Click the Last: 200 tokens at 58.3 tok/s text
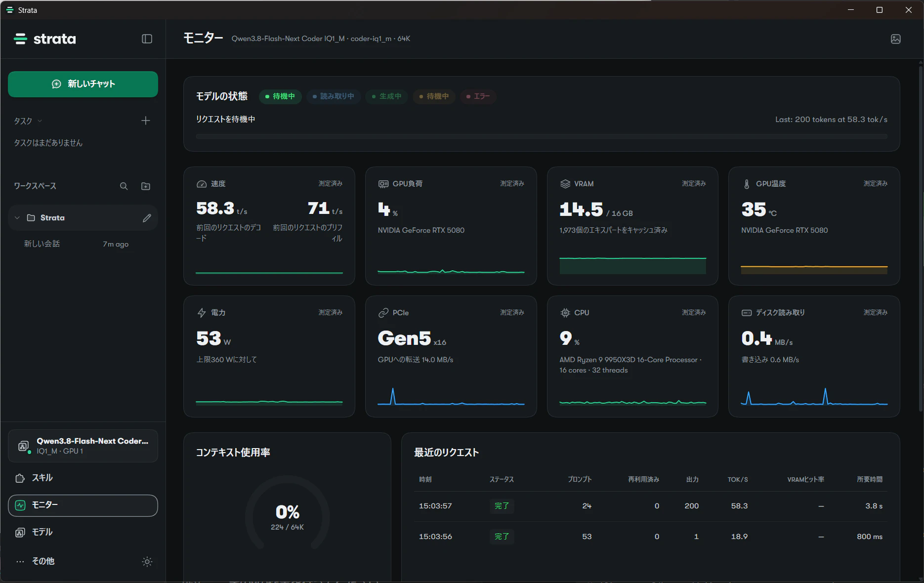Viewport: 924px width, 583px height. 831,120
